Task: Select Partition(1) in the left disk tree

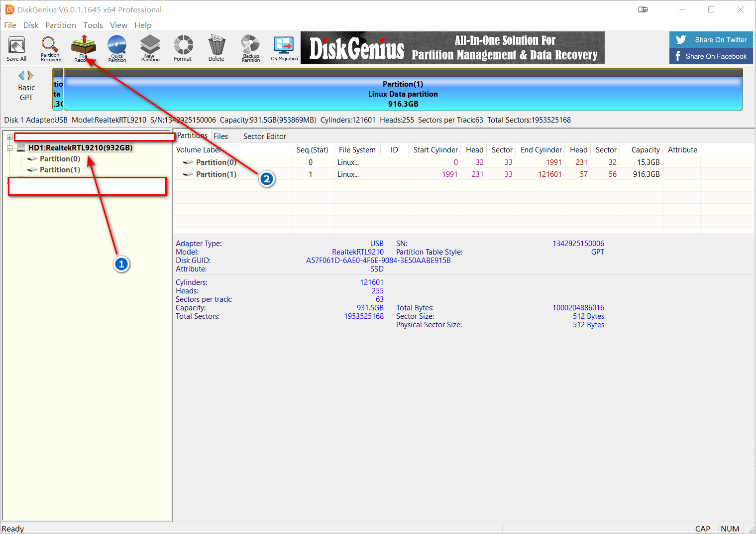Action: click(60, 170)
